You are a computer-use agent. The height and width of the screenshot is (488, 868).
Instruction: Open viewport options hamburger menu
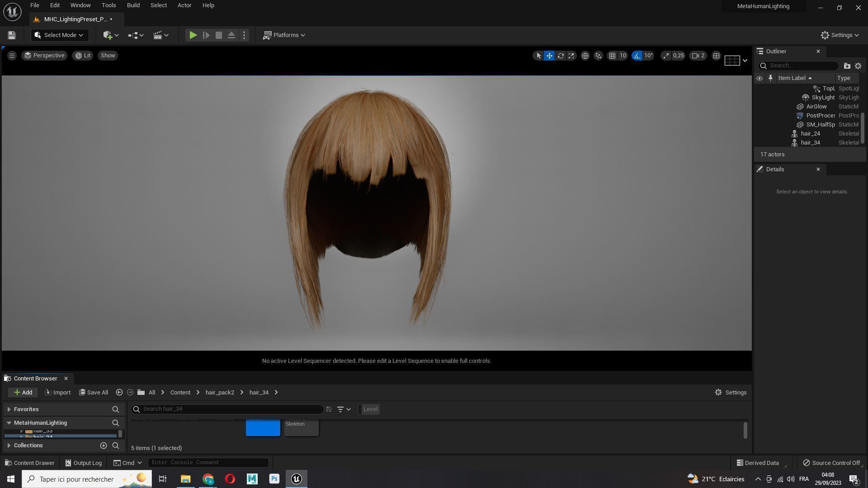point(12,56)
